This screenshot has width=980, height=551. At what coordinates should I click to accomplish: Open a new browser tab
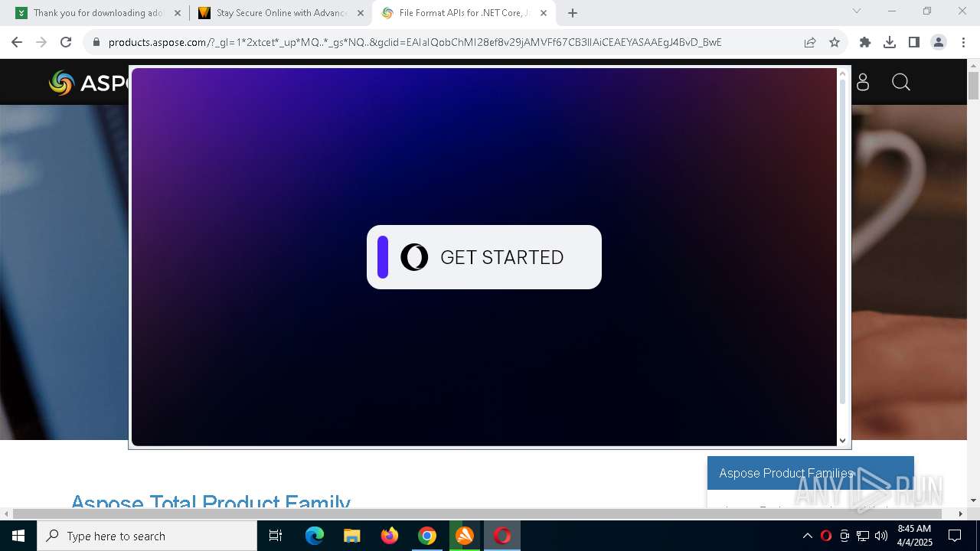tap(573, 13)
